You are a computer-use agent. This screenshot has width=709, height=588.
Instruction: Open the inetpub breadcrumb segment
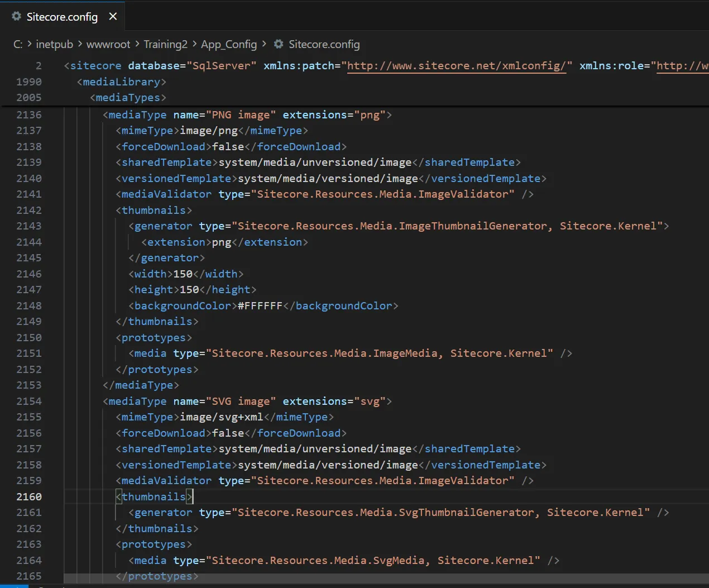(x=54, y=44)
